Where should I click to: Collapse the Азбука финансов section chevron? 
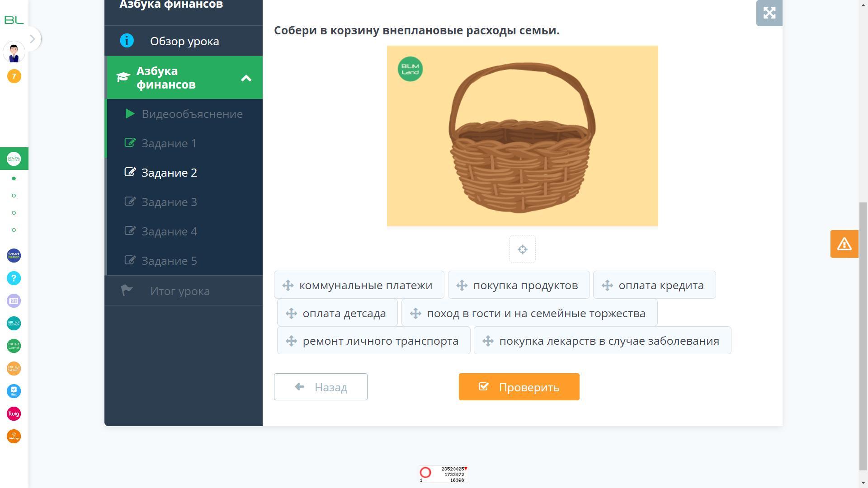[246, 78]
